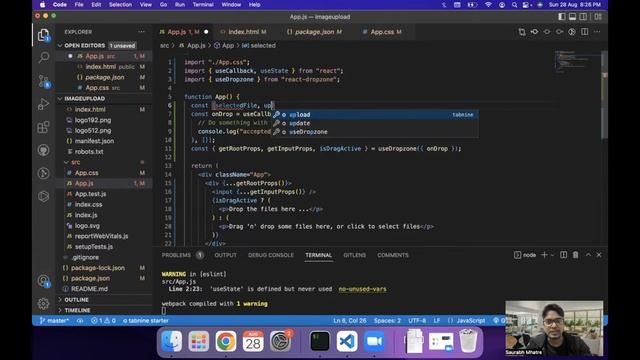
Task: Open manifest.json in the file tree
Action: [x=94, y=141]
